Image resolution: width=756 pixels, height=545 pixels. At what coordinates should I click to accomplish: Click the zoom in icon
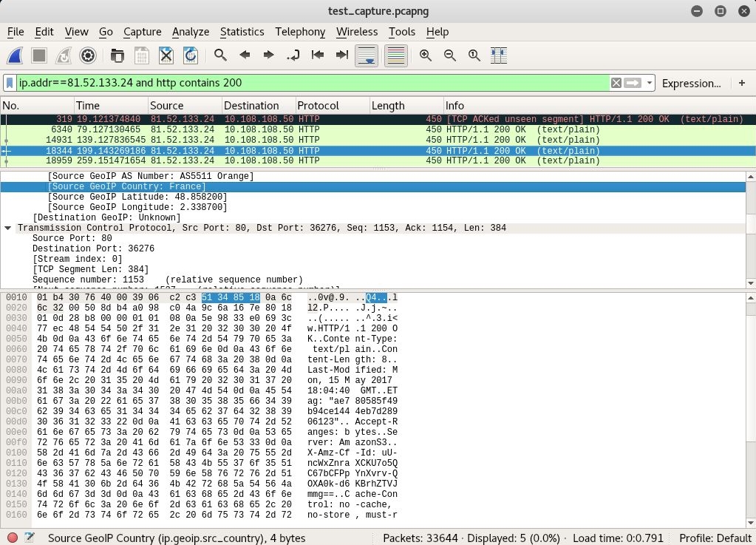(426, 55)
